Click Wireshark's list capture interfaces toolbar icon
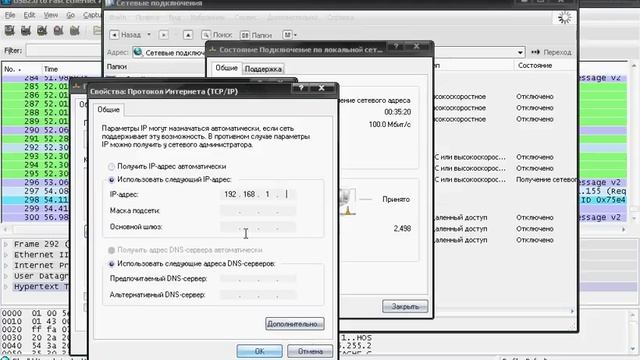The image size is (640, 360). (x=9, y=31)
